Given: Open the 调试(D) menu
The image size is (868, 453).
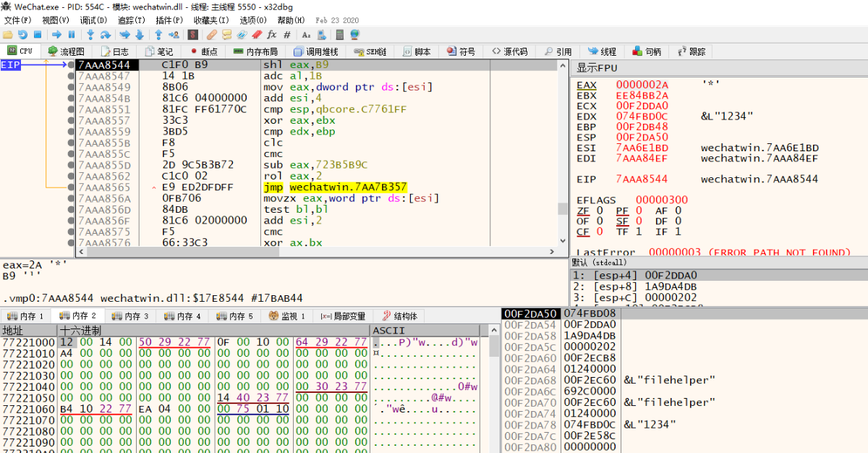Looking at the screenshot, I should [93, 20].
